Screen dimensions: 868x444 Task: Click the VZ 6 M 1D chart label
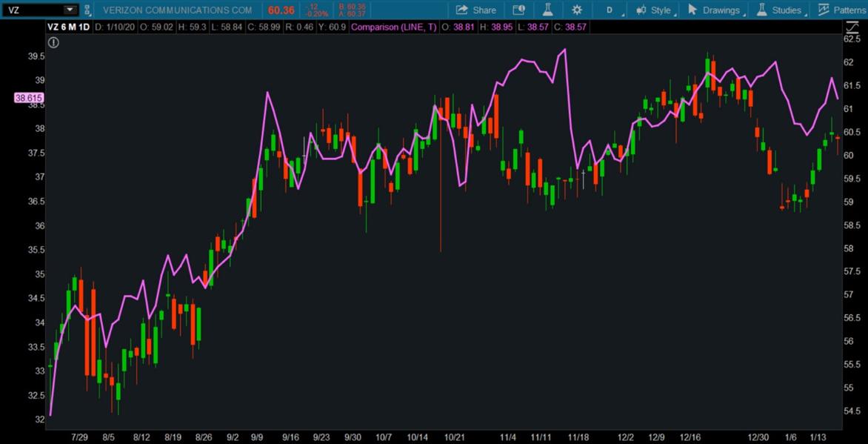[69, 27]
